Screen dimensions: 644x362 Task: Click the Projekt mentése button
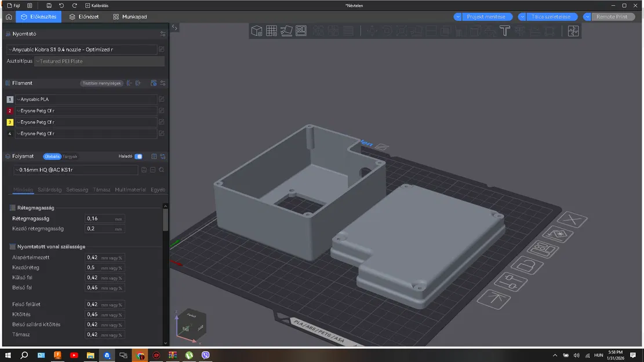point(486,17)
